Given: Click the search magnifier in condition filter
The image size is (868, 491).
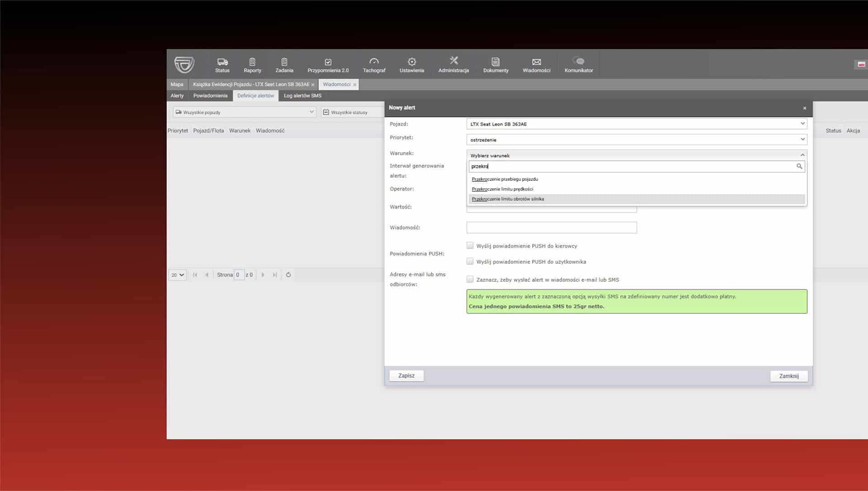Looking at the screenshot, I should click(799, 166).
